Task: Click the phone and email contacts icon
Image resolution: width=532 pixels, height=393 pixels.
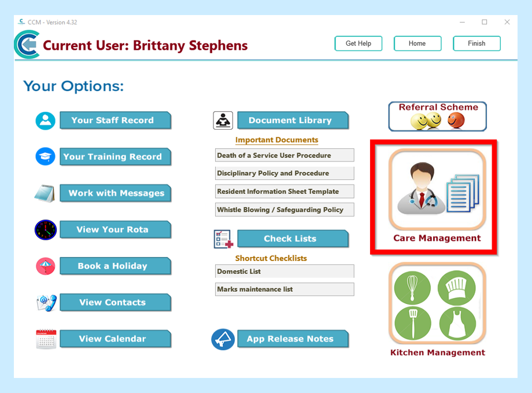Action: point(45,303)
